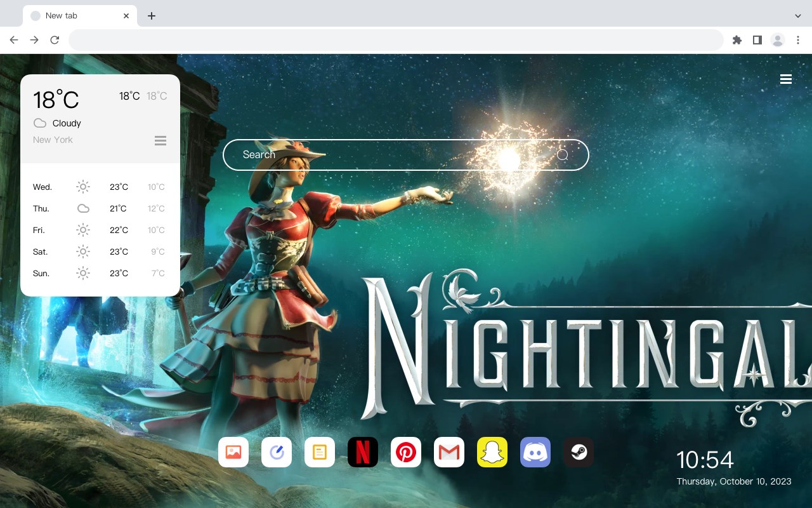Click the Sun. sunny forecast icon
Image resolution: width=812 pixels, height=508 pixels.
tap(83, 273)
